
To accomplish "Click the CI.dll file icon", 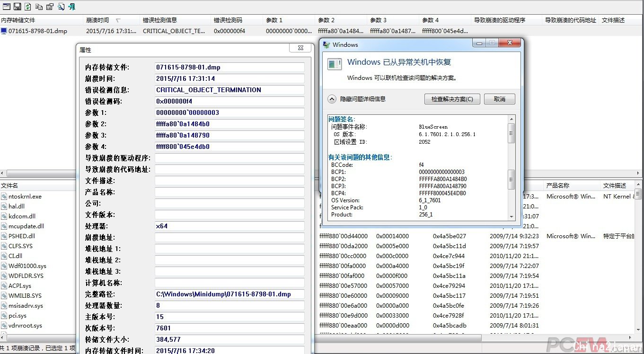I will coord(4,256).
